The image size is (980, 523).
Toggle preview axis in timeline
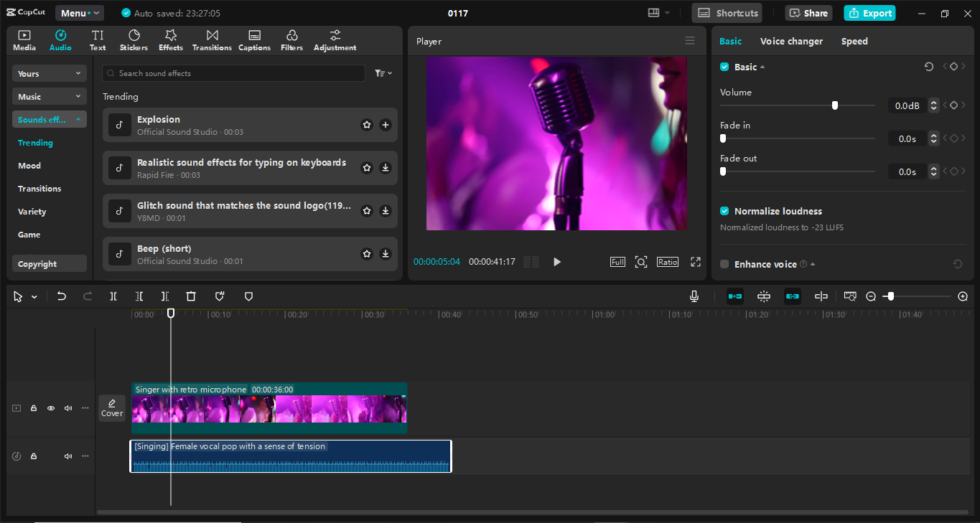(821, 296)
